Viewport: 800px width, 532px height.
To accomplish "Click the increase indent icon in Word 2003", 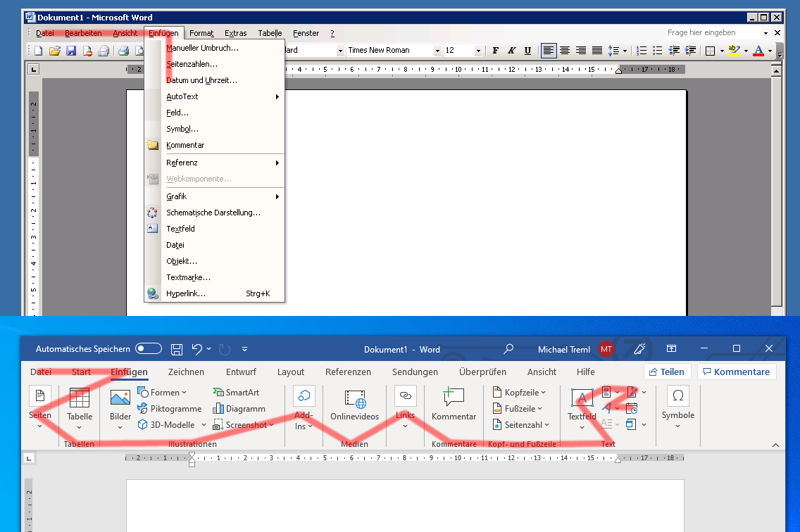I will pos(690,51).
